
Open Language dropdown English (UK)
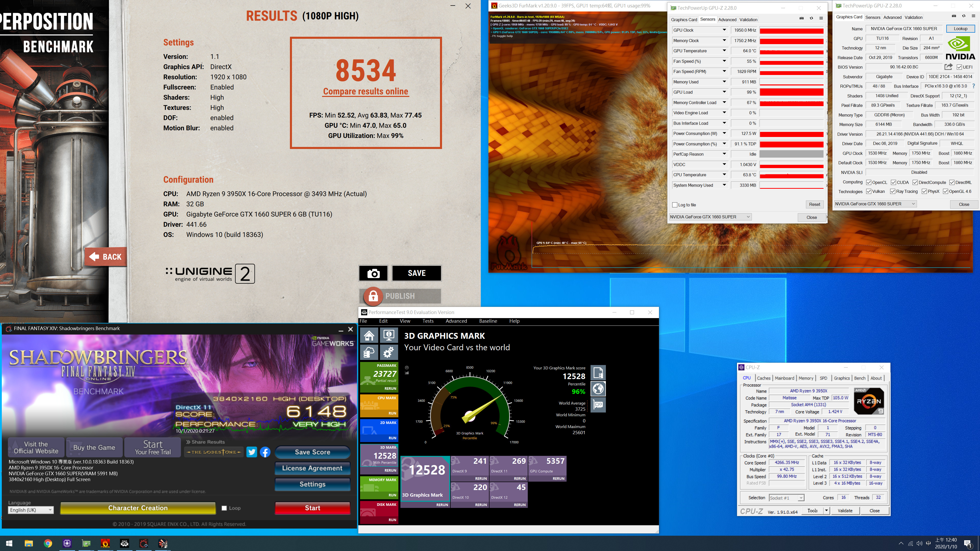point(31,510)
